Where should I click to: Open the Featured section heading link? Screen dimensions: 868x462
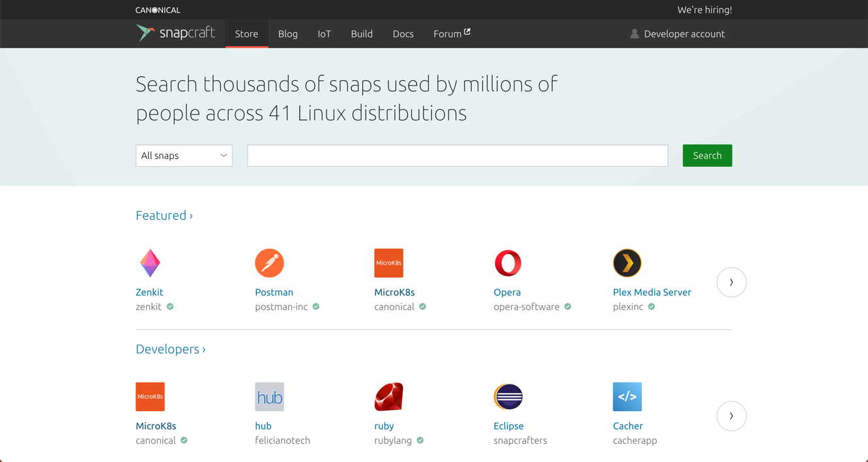[164, 216]
